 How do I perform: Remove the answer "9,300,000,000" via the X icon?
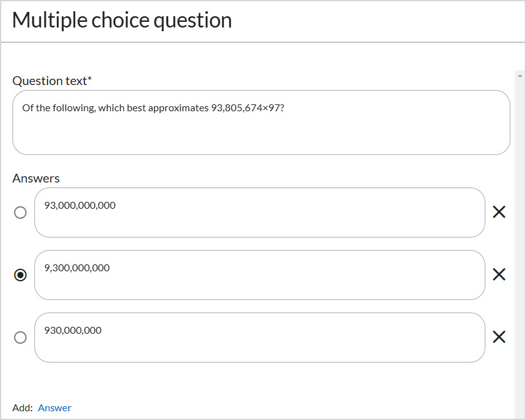pos(498,274)
